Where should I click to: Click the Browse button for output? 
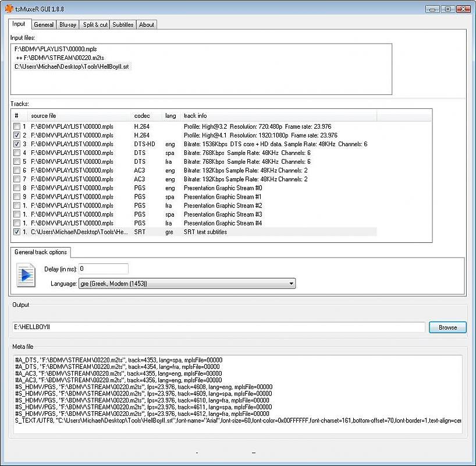447,327
